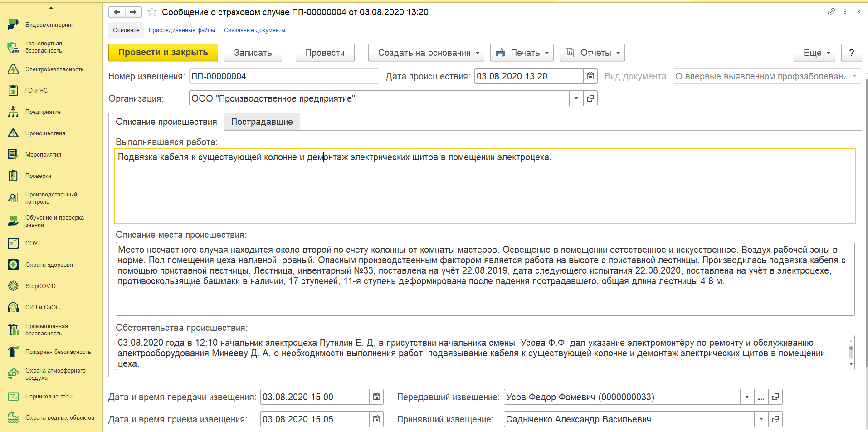Expand the Организация dropdown list
The image size is (868, 432).
(x=576, y=98)
